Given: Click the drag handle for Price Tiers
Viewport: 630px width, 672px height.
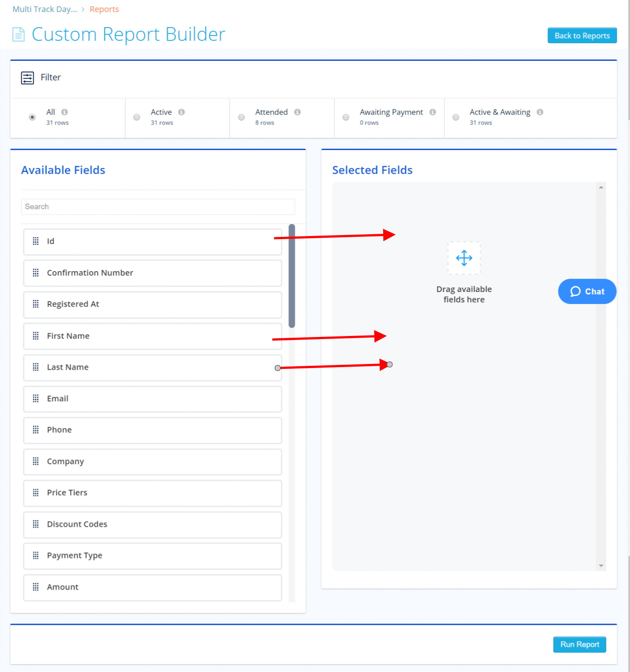Looking at the screenshot, I should point(36,492).
